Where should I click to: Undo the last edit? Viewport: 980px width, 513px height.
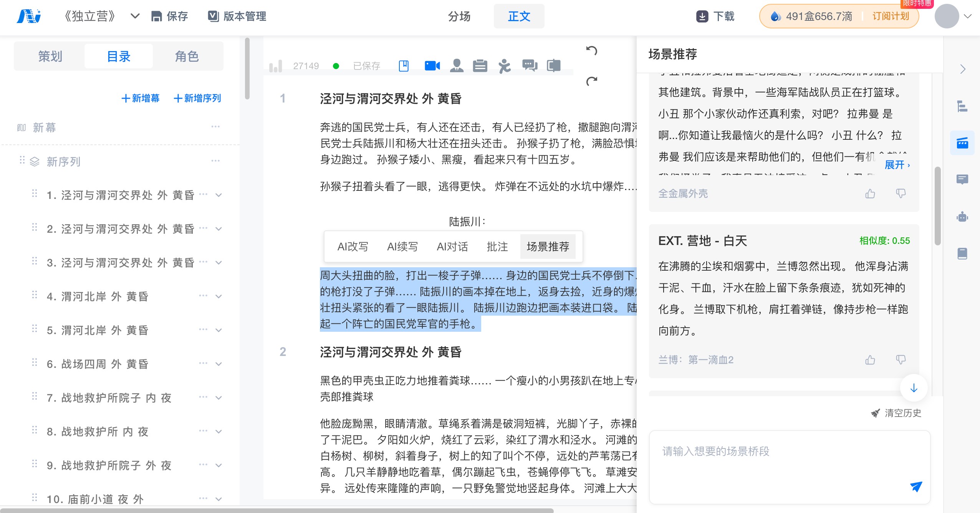pyautogui.click(x=592, y=51)
